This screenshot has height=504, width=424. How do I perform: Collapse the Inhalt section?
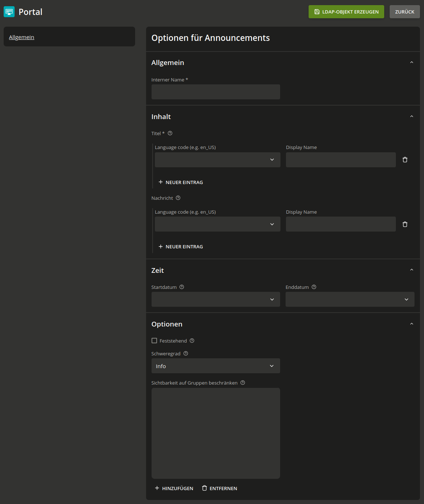(x=412, y=117)
